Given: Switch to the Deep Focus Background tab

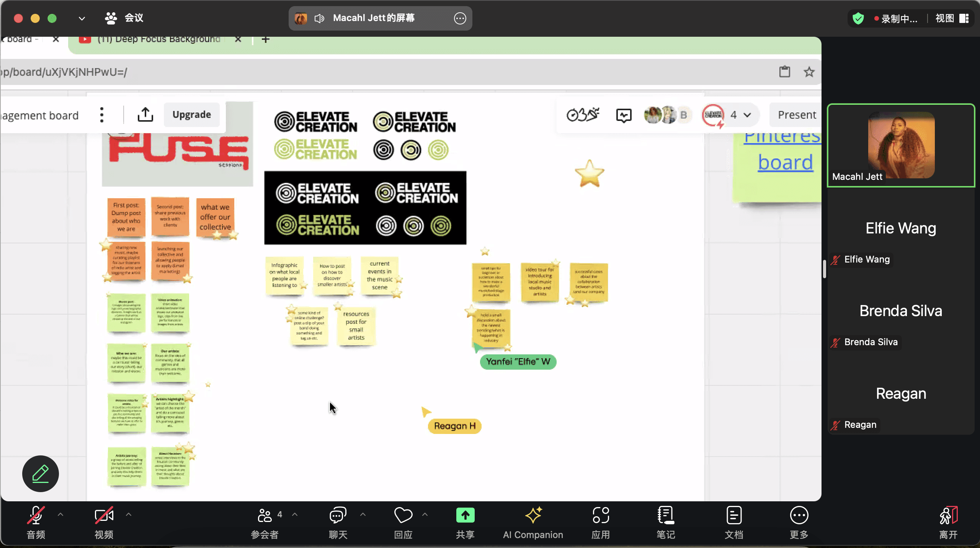Looking at the screenshot, I should click(x=159, y=39).
